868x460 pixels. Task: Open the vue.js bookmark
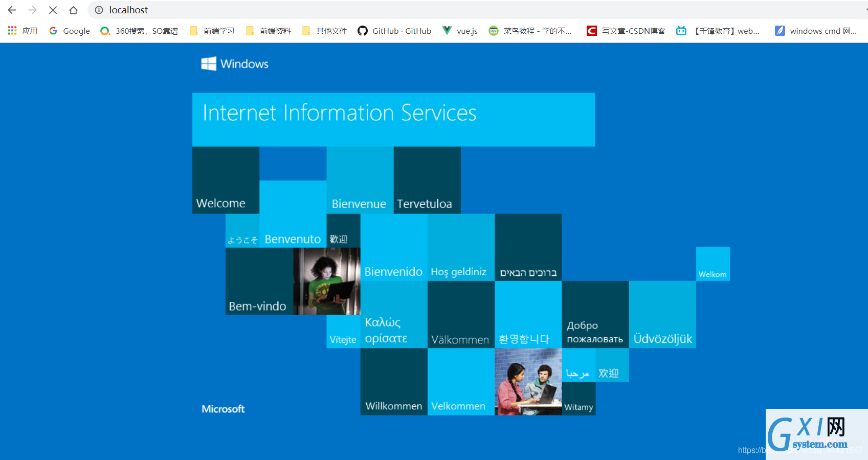(x=460, y=31)
